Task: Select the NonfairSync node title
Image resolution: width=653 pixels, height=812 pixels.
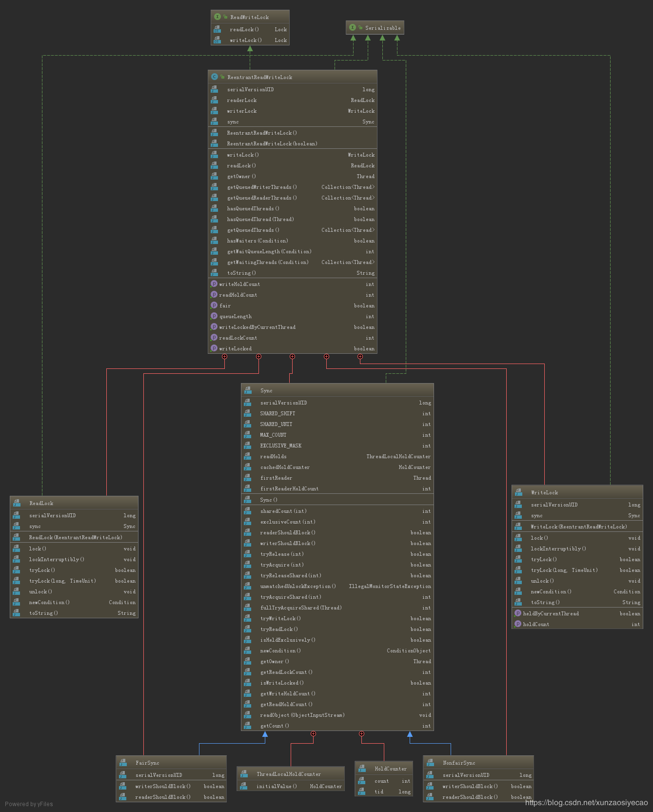Action: click(x=459, y=763)
